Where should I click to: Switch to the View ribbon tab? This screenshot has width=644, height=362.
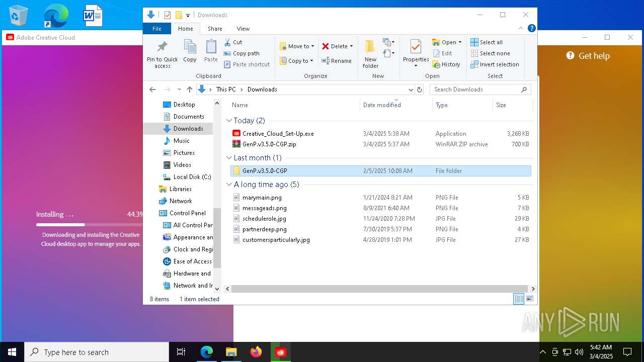click(243, 29)
